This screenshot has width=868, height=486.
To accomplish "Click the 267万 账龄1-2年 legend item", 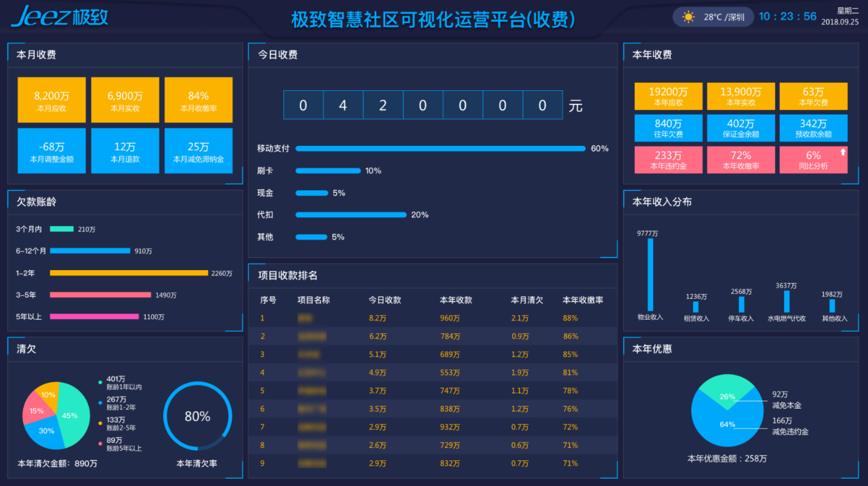I will (117, 403).
